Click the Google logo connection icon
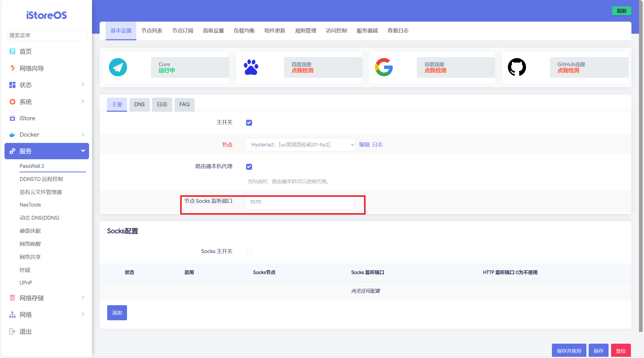The height and width of the screenshot is (358, 644). click(x=384, y=67)
